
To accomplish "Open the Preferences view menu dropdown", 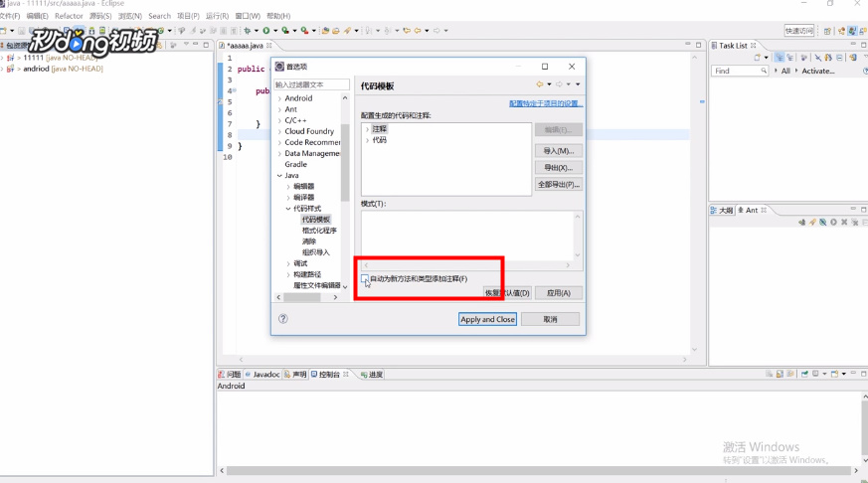I will pos(578,84).
